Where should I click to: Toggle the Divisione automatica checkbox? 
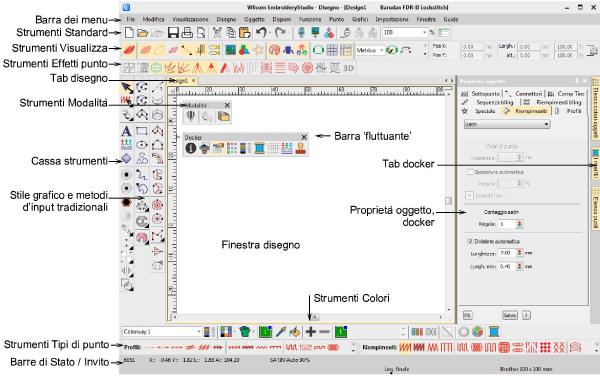click(x=470, y=241)
